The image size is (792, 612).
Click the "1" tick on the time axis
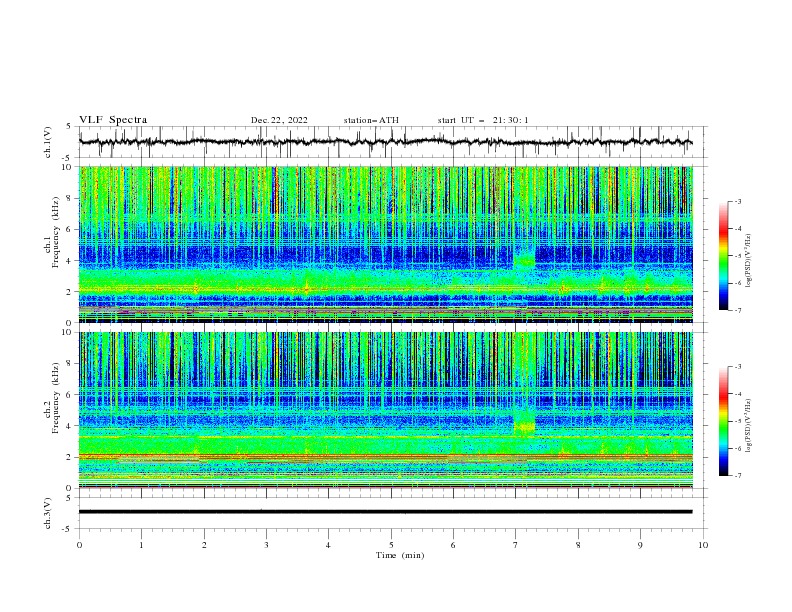(x=141, y=545)
